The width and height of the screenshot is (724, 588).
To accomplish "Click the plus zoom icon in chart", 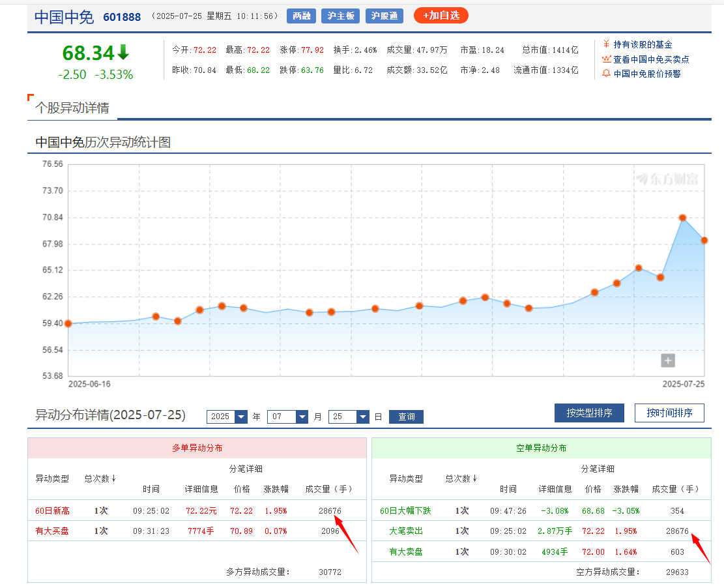I will click(668, 360).
